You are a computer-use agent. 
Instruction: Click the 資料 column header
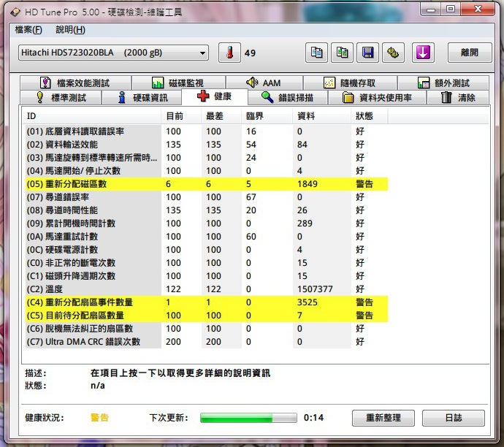(x=321, y=116)
